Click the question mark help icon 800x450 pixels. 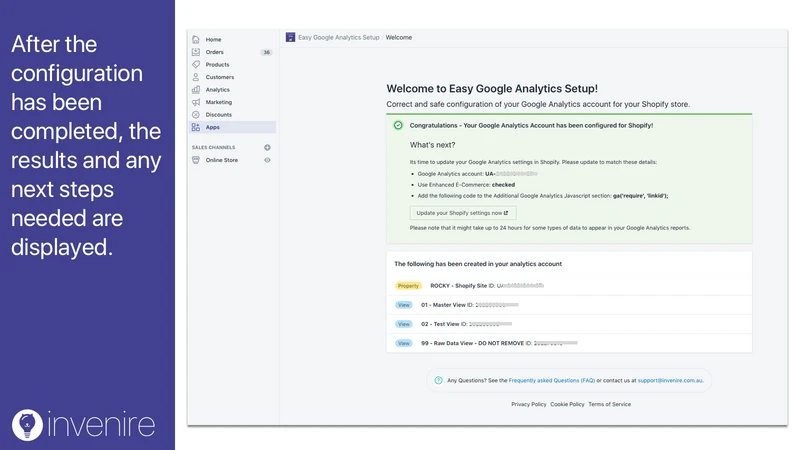[438, 380]
